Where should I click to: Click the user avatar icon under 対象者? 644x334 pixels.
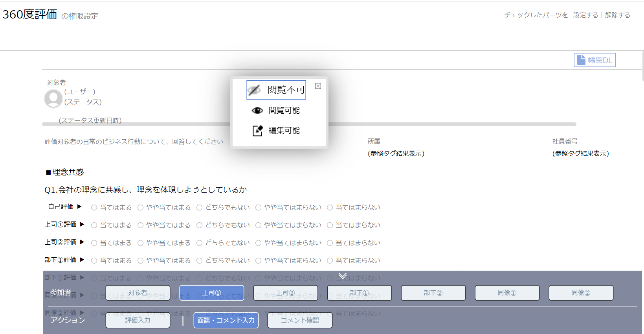click(x=53, y=98)
